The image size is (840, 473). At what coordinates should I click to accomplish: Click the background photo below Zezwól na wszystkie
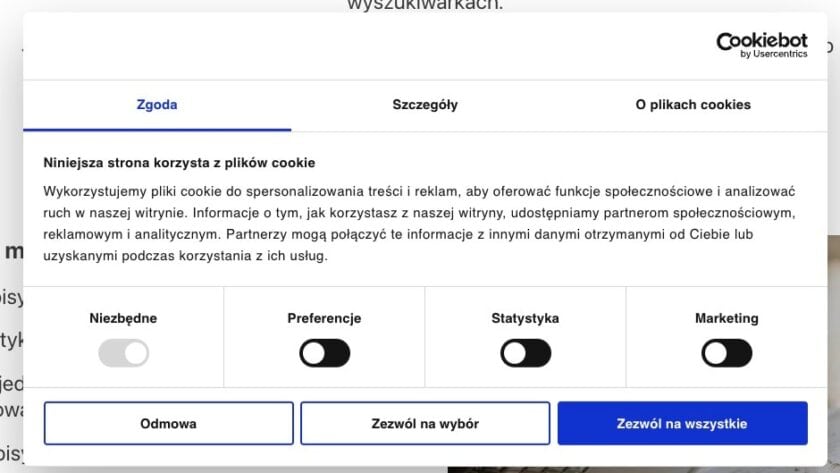click(640, 465)
